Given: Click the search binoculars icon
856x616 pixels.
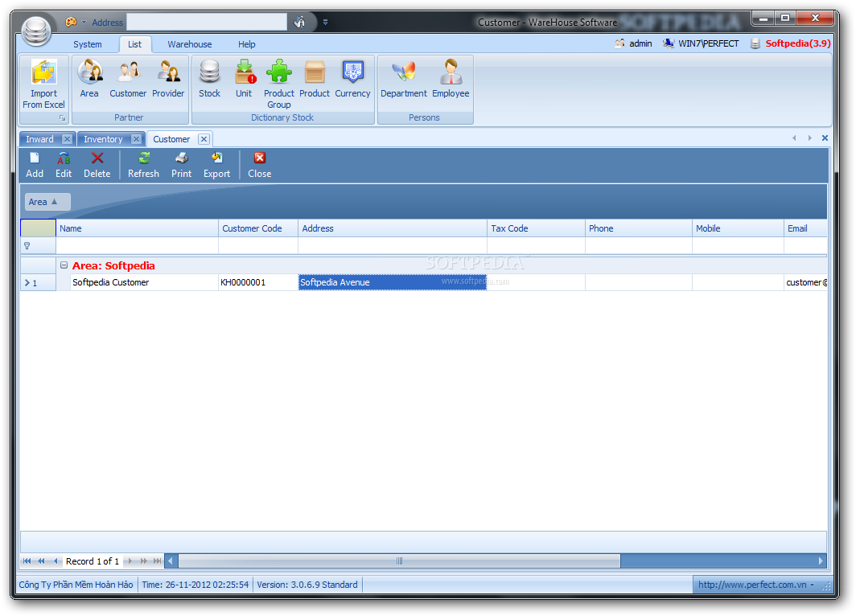Looking at the screenshot, I should click(x=300, y=22).
